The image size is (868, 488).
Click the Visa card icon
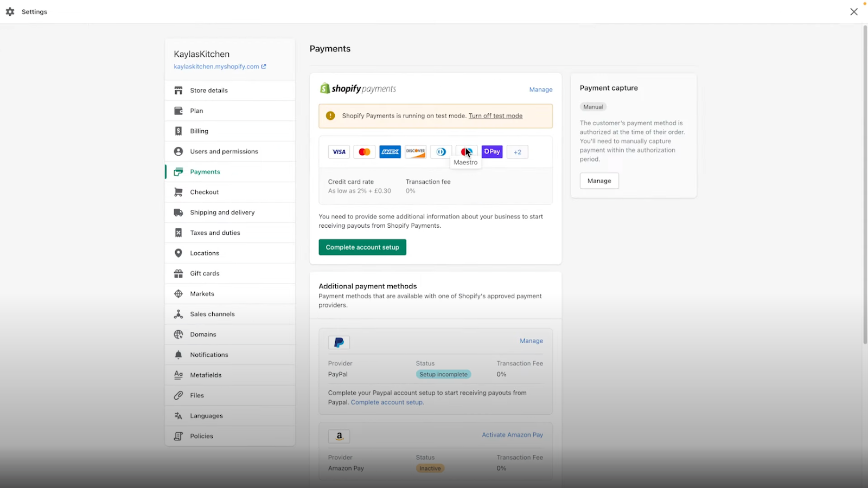pyautogui.click(x=339, y=152)
